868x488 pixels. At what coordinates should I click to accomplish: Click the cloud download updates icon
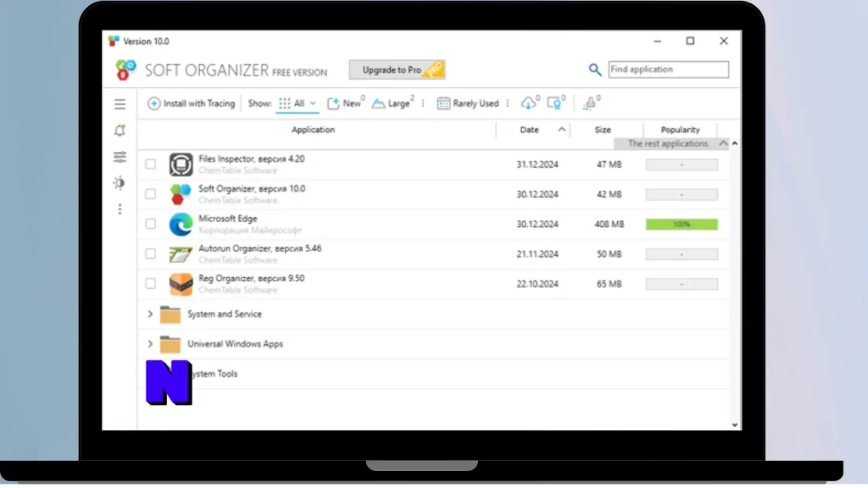pos(528,103)
